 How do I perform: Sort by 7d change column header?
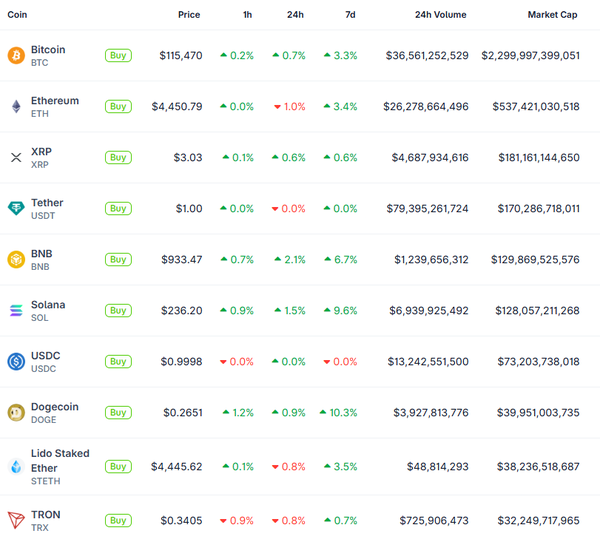350,15
